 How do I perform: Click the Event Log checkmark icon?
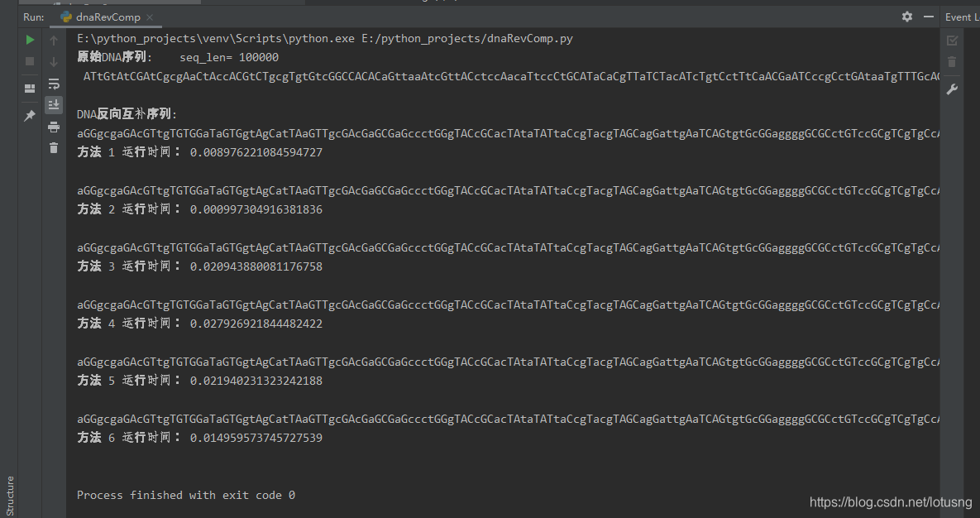(x=952, y=41)
